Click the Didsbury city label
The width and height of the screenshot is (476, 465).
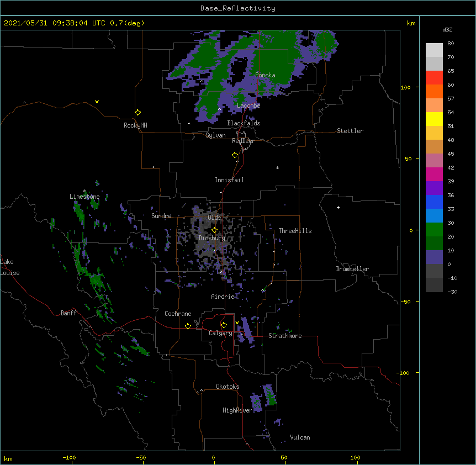(211, 238)
